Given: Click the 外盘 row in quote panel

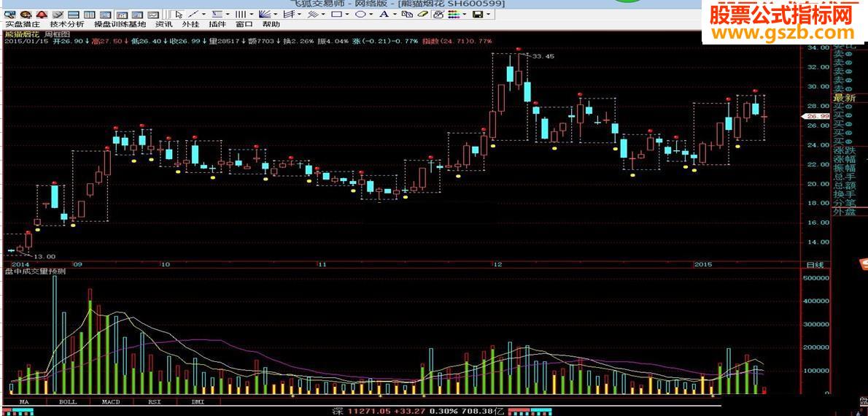Looking at the screenshot, I should pos(845,212).
